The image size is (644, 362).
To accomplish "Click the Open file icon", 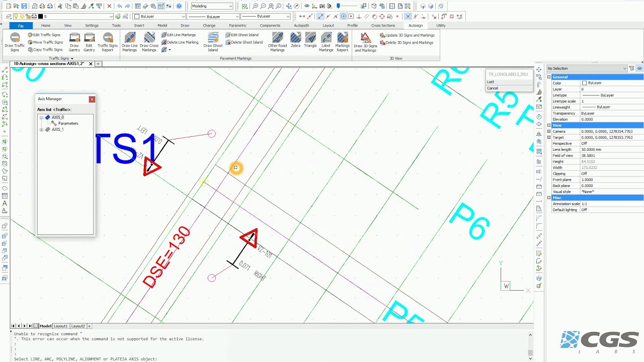I will coord(17,6).
